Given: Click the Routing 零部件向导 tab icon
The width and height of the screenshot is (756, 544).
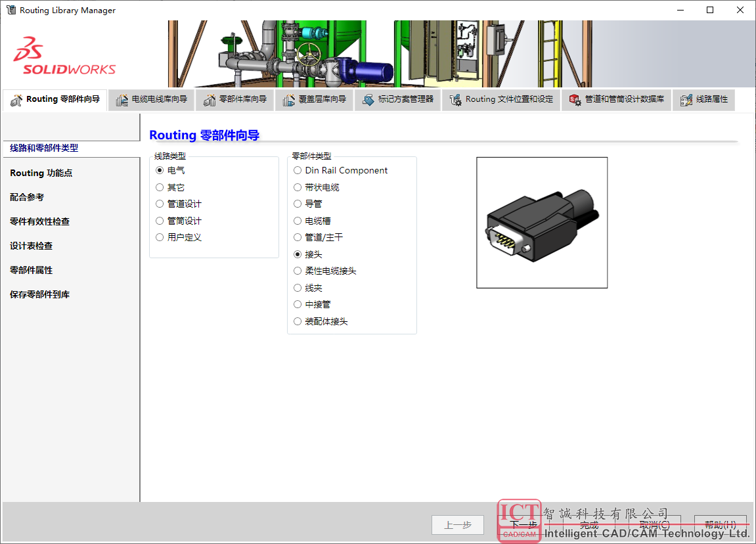Looking at the screenshot, I should 16,100.
